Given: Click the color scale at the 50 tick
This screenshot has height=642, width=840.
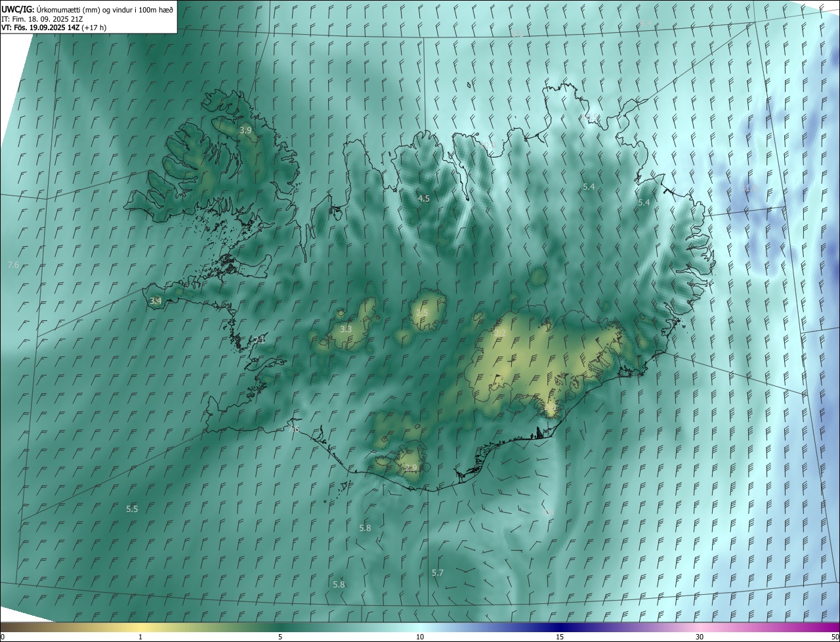Looking at the screenshot, I should [x=835, y=636].
